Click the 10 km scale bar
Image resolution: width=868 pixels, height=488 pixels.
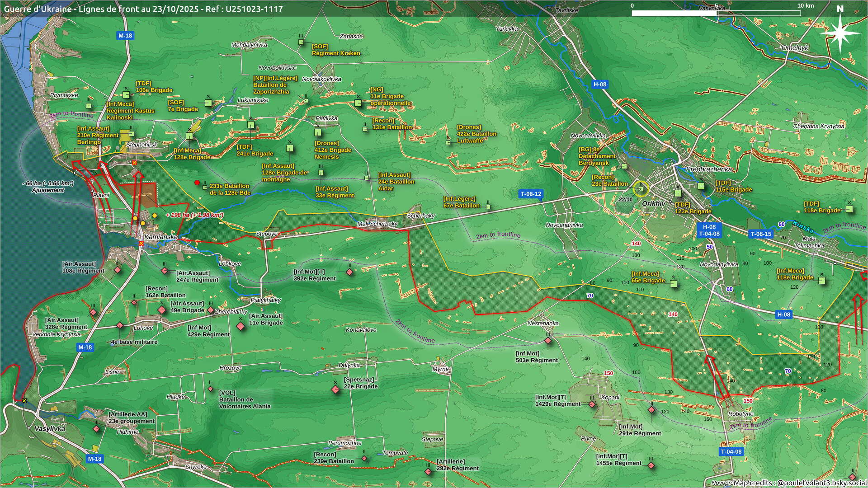pyautogui.click(x=716, y=13)
